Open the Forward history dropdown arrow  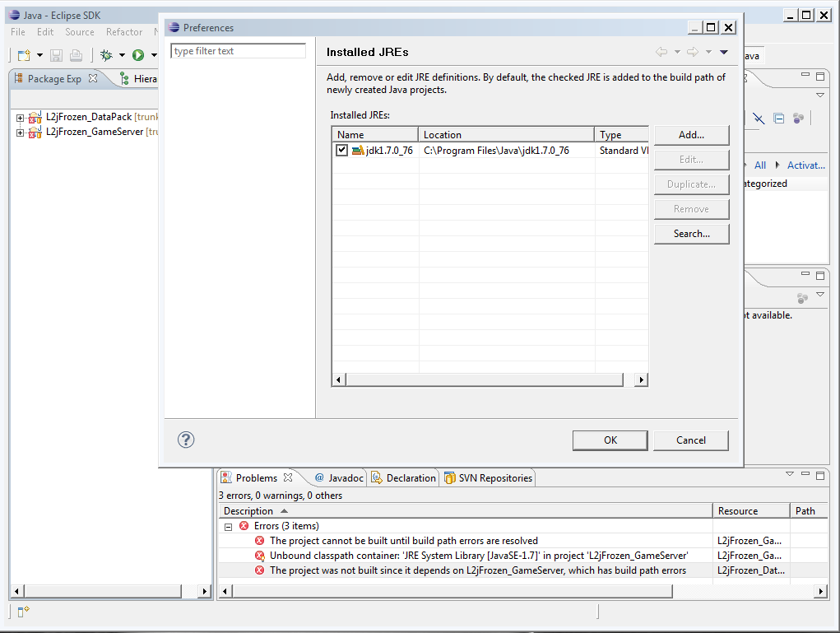click(x=708, y=52)
